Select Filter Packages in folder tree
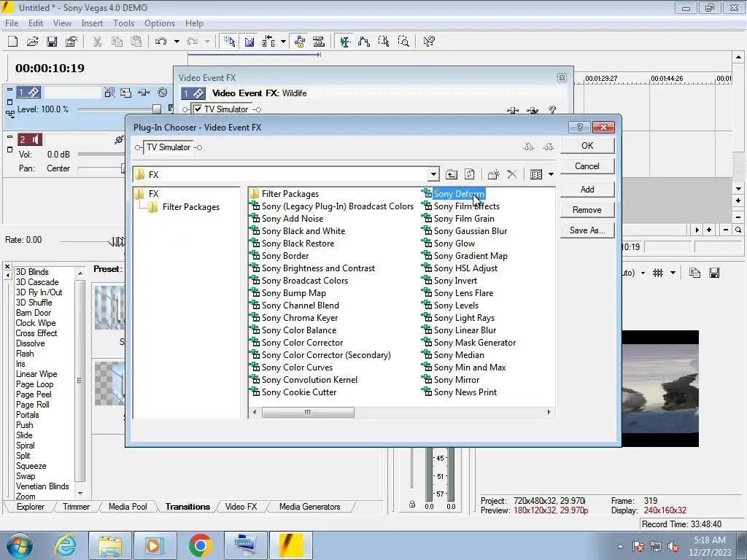This screenshot has height=560, width=747. (x=190, y=207)
